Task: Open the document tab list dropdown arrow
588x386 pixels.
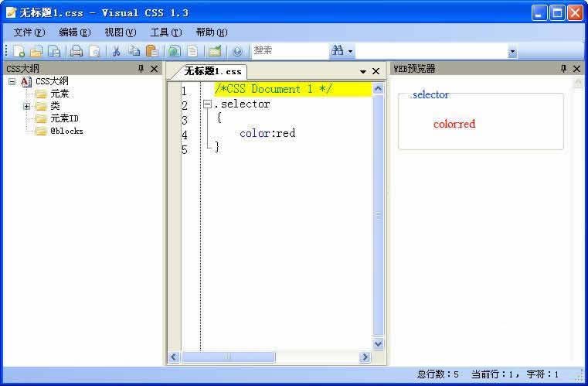Action: click(363, 71)
